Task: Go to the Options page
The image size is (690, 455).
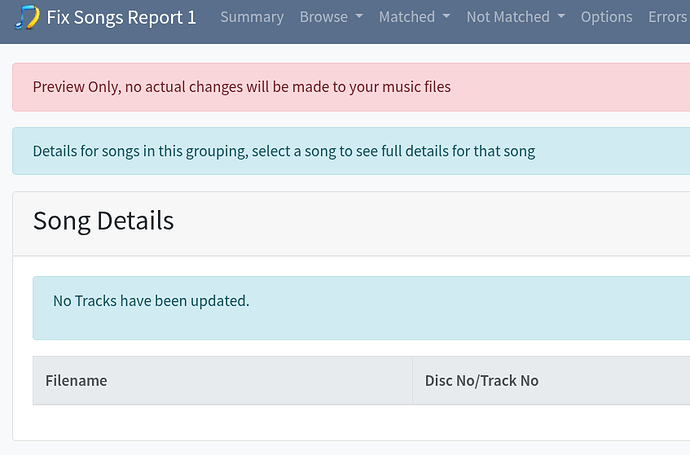Action: (x=606, y=17)
